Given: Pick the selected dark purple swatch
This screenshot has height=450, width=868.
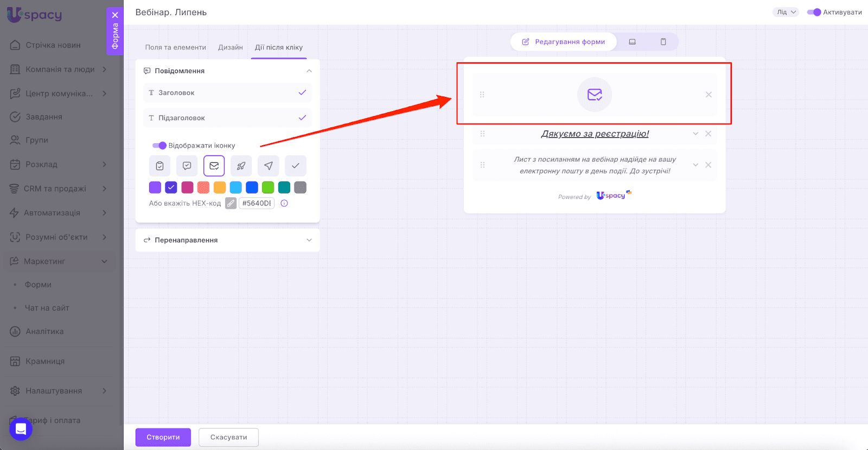Looking at the screenshot, I should click(171, 188).
